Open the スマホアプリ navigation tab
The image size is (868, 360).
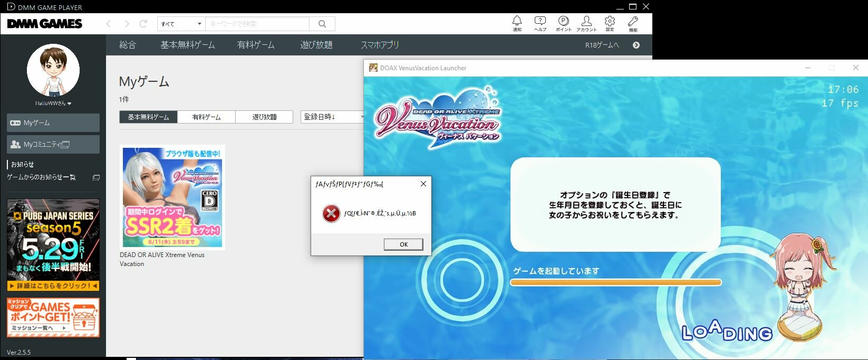coord(380,45)
